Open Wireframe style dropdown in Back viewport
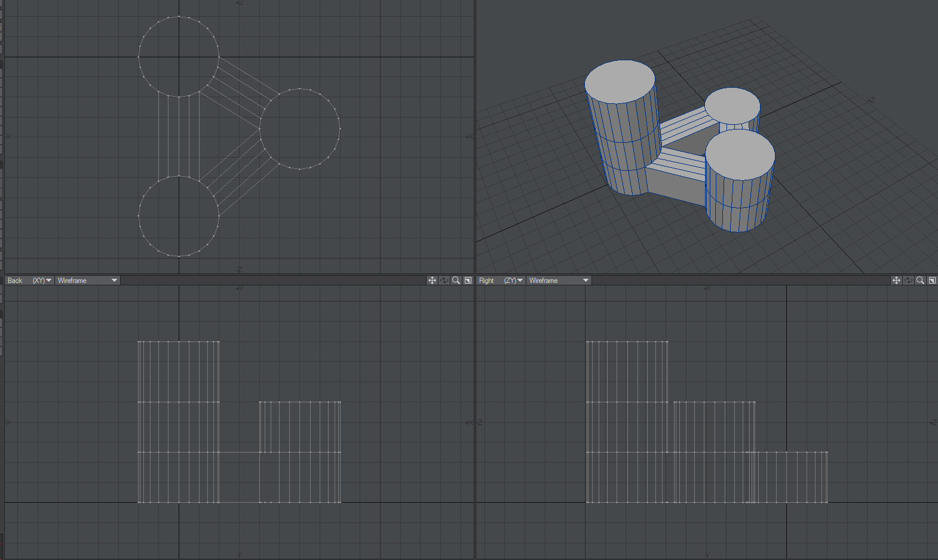938x560 pixels. coord(87,281)
